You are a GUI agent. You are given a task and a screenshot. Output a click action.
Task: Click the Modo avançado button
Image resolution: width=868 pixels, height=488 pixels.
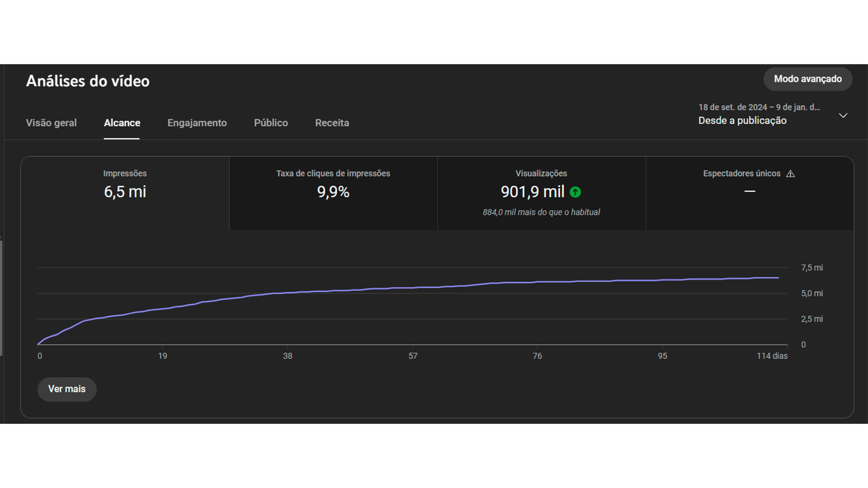pyautogui.click(x=808, y=79)
